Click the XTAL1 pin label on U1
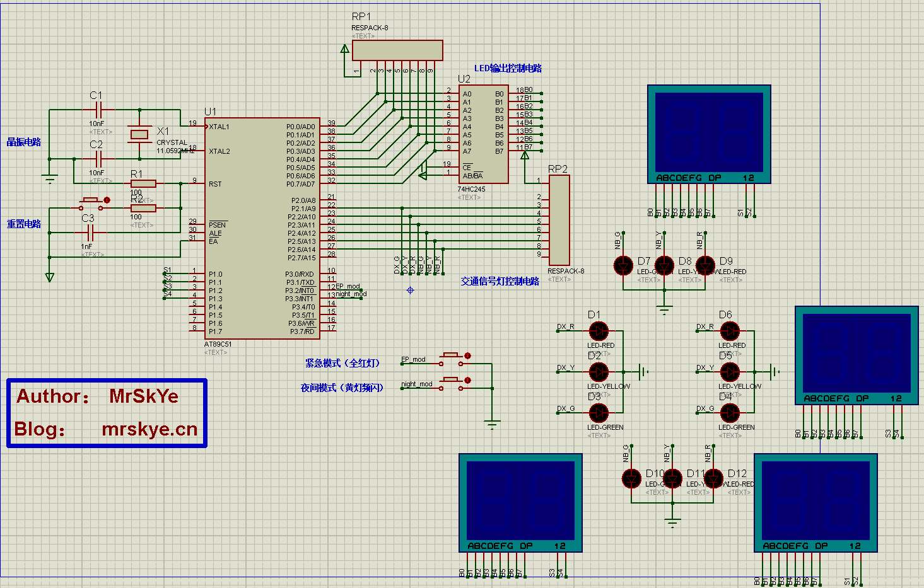This screenshot has width=924, height=588. [x=219, y=127]
